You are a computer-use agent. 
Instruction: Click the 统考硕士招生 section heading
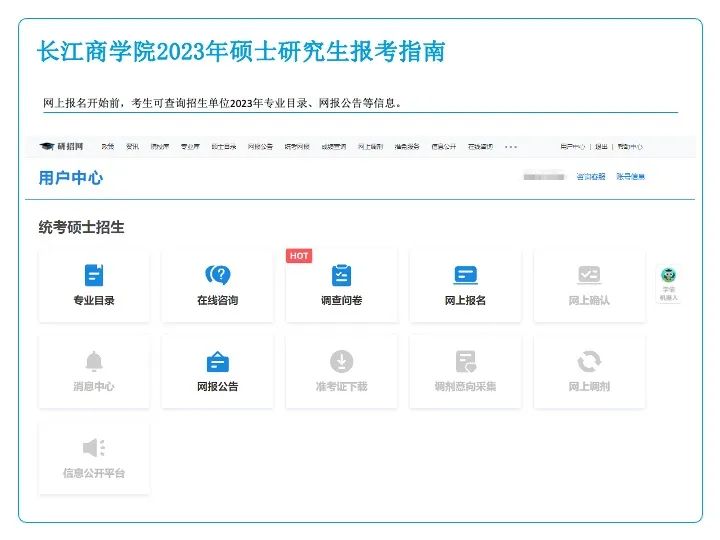81,227
